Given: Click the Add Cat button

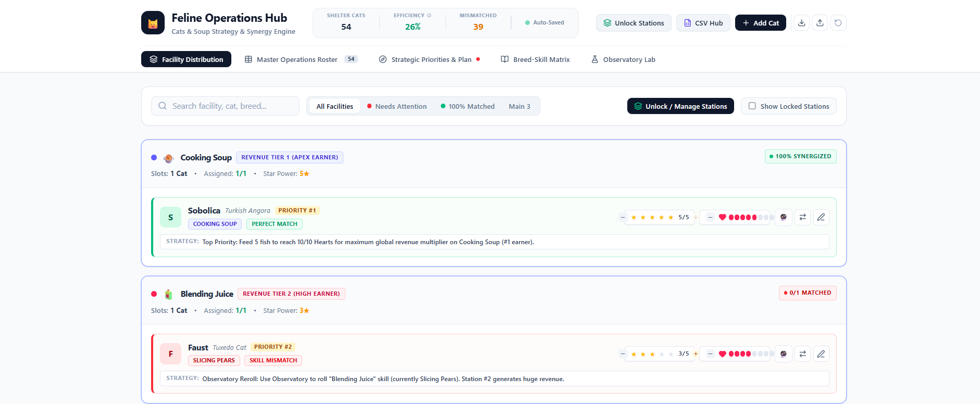Looking at the screenshot, I should tap(761, 23).
